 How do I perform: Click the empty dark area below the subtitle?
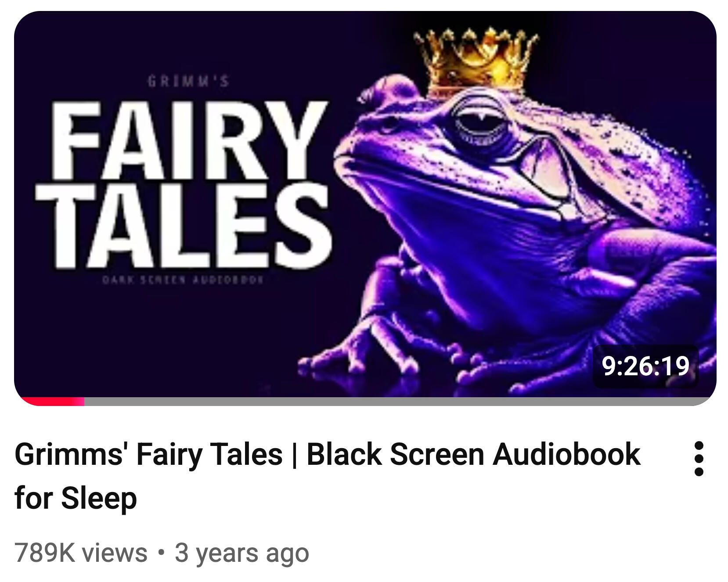(176, 338)
